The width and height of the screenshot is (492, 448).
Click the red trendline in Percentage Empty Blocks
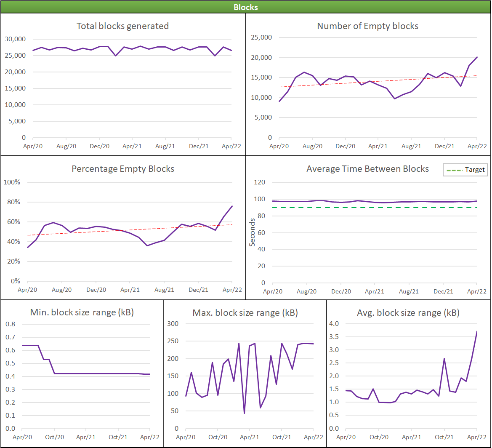pos(130,230)
